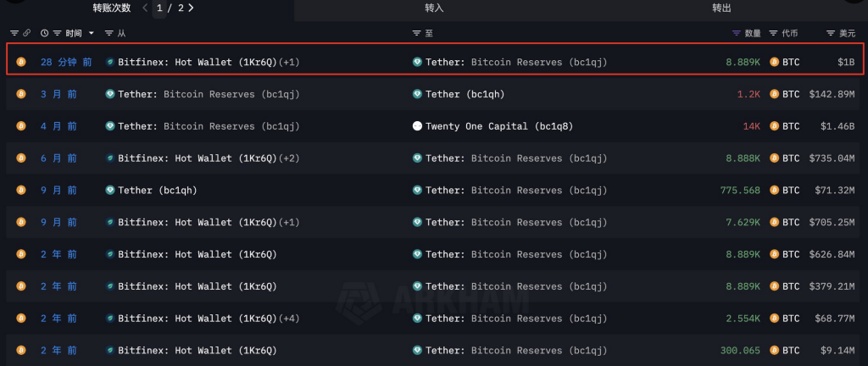Click the purple 数量 filter icon
Image resolution: width=868 pixels, height=366 pixels.
(x=737, y=33)
